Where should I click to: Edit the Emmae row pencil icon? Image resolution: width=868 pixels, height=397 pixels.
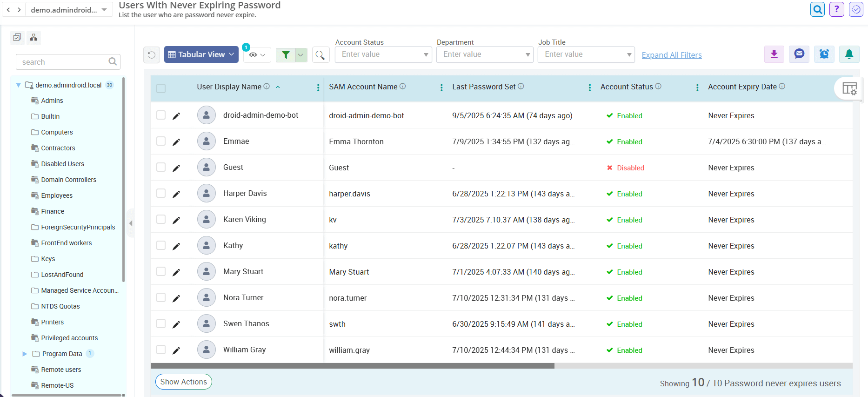(176, 142)
